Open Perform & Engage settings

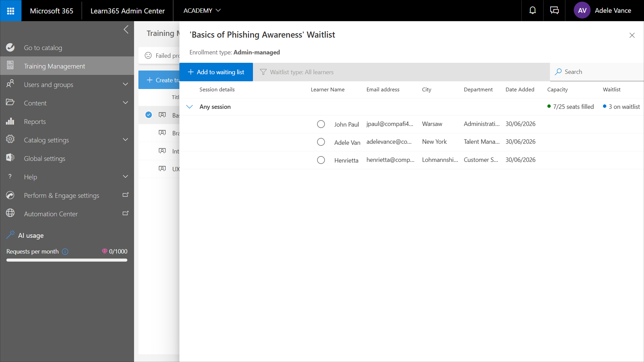(x=67, y=195)
